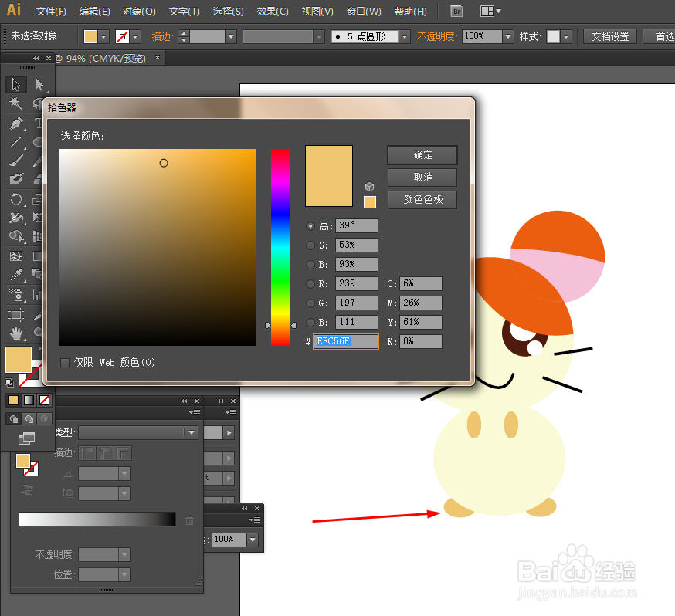Image resolution: width=675 pixels, height=616 pixels.
Task: Open the 不透明度 100% dropdown in control bar
Action: pos(508,37)
